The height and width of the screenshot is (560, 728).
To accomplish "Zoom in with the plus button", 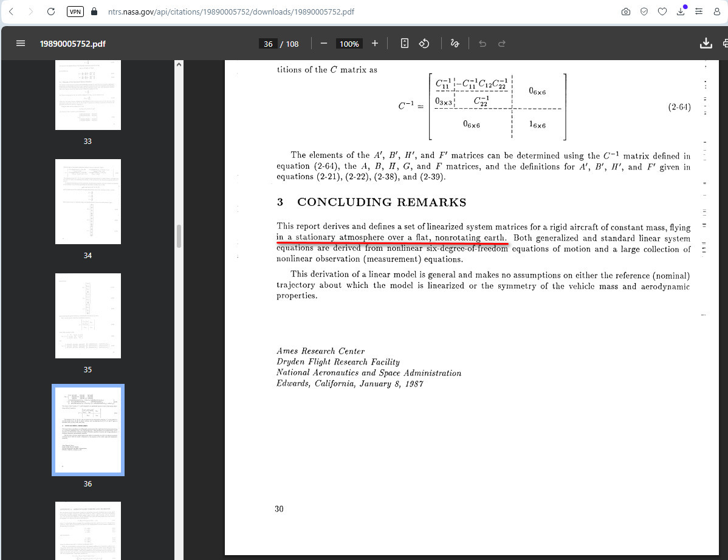I will coord(375,44).
